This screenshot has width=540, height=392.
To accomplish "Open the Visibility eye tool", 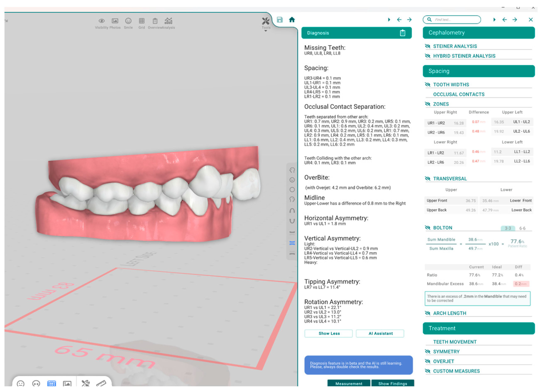I will click(102, 21).
